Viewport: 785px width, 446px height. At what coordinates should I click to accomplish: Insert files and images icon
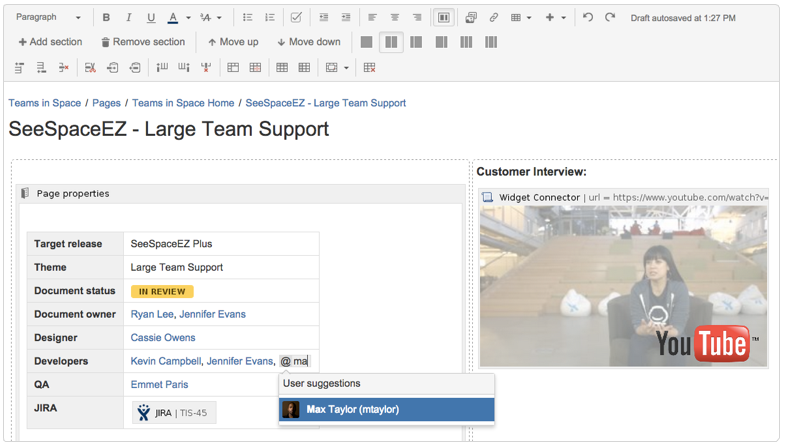pyautogui.click(x=471, y=18)
